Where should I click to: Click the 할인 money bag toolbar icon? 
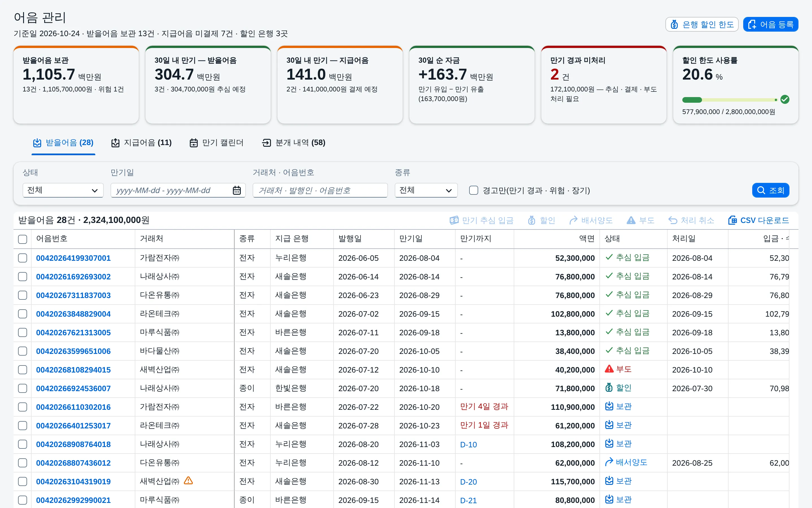[x=531, y=220]
